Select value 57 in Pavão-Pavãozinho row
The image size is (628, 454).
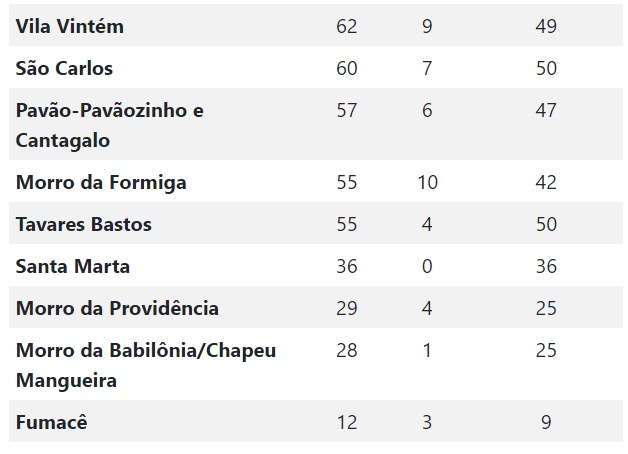(346, 110)
